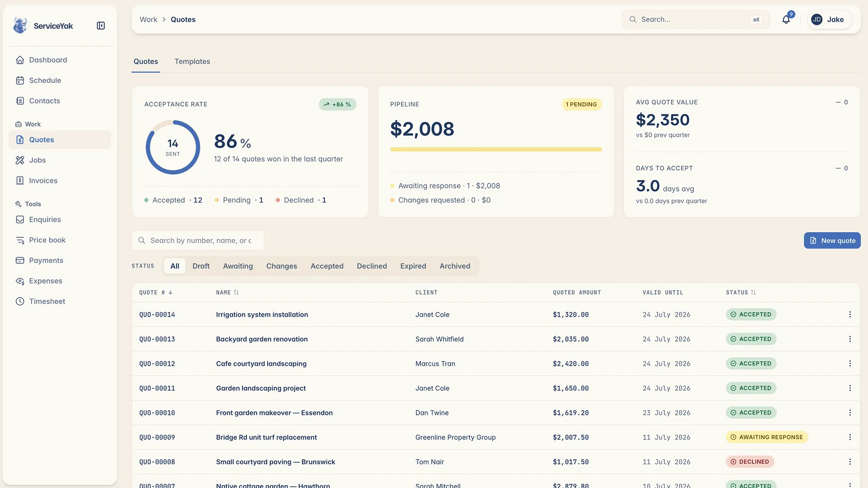
Task: Click amount $1,619.20 cell
Action: click(571, 413)
